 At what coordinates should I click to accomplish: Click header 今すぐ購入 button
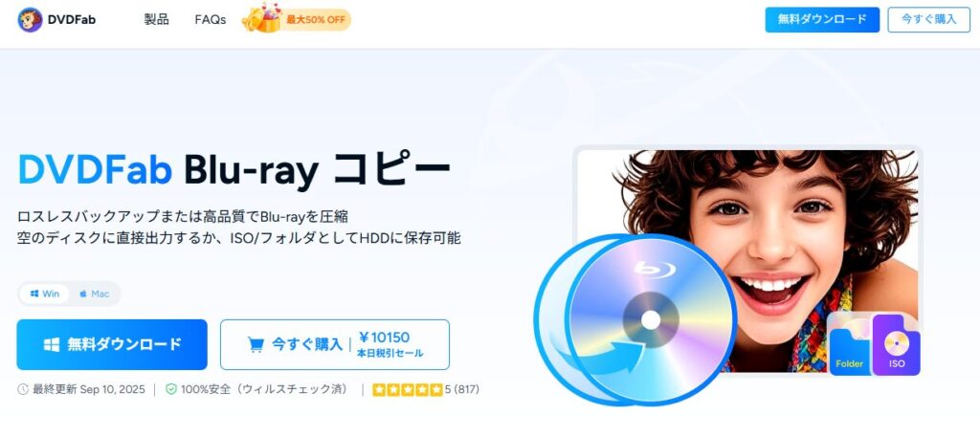point(928,19)
